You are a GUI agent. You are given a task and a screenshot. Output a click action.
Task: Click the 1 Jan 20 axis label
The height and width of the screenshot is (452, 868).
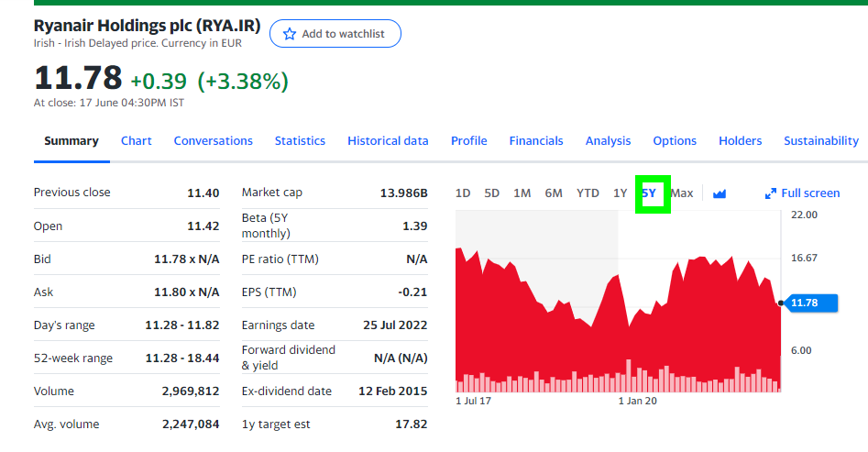tap(638, 401)
